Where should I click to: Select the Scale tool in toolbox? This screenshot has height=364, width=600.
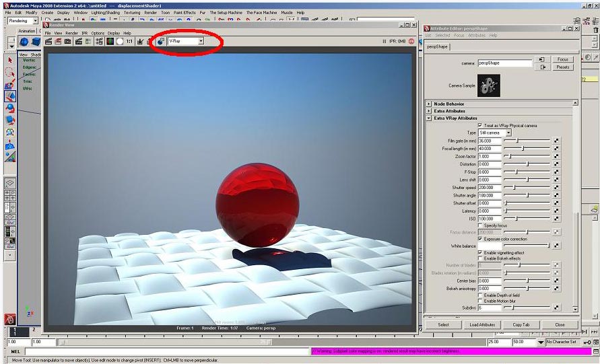tap(10, 120)
